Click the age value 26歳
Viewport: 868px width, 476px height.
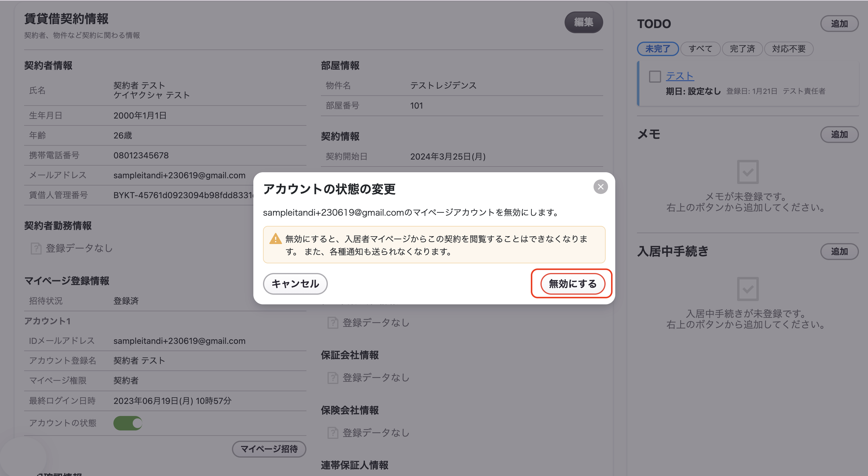[x=123, y=135]
